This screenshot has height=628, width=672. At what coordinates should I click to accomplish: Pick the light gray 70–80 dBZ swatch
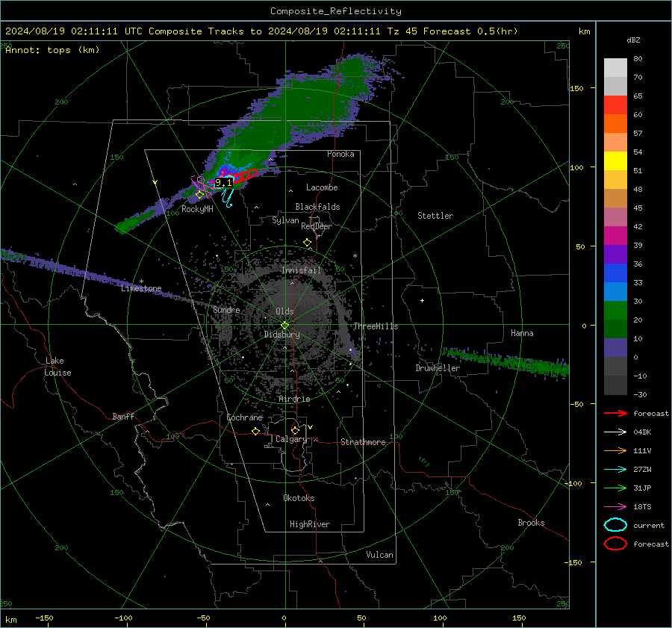click(x=615, y=68)
